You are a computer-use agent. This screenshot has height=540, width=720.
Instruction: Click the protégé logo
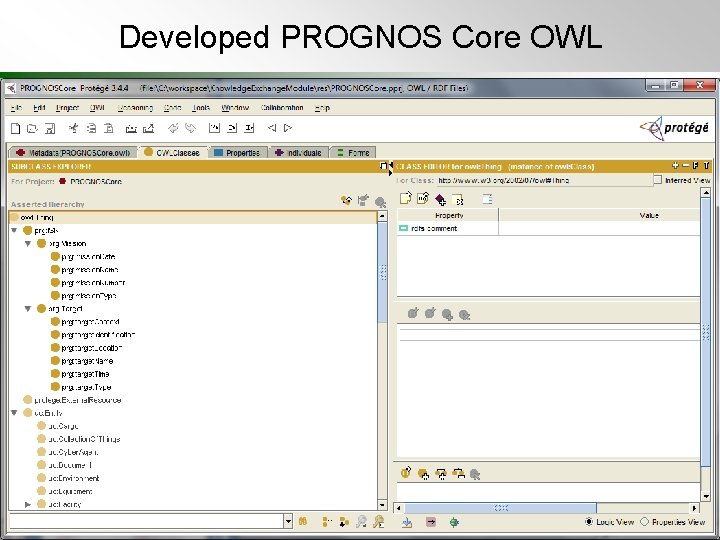point(675,128)
